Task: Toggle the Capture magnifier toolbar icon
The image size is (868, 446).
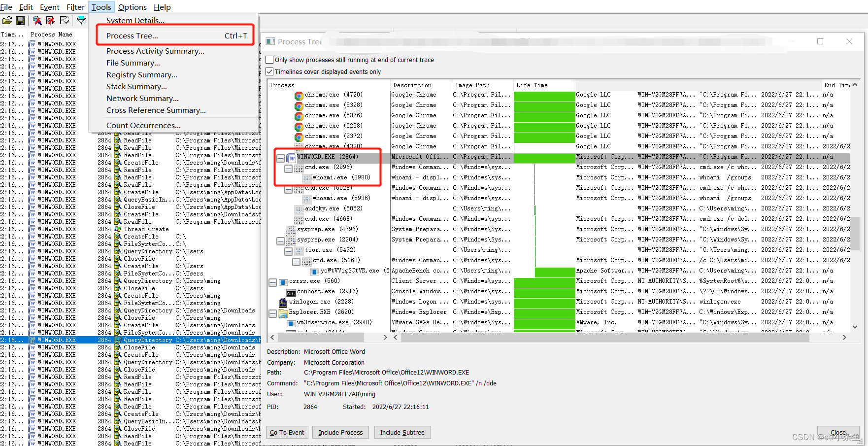Action: click(37, 20)
